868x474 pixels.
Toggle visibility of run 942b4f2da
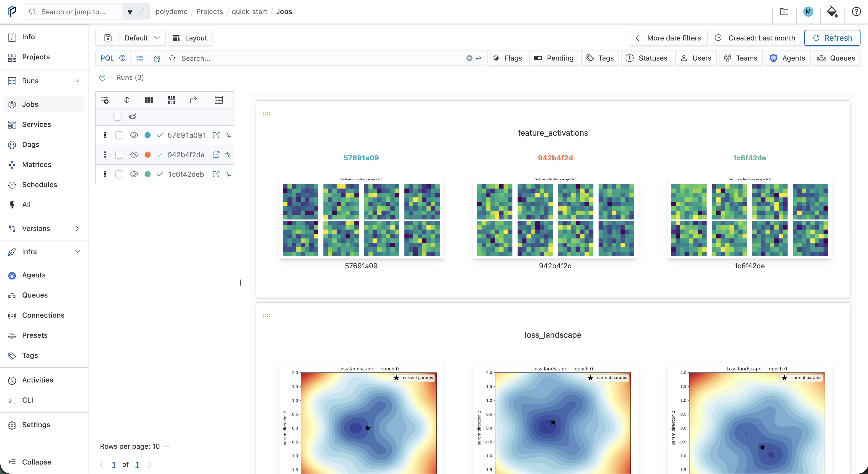[x=134, y=155]
